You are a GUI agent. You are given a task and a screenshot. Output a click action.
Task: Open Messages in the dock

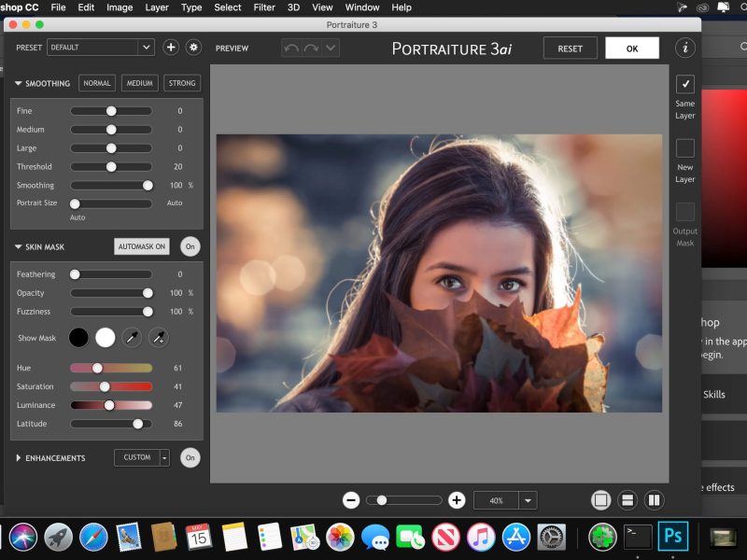click(x=375, y=538)
